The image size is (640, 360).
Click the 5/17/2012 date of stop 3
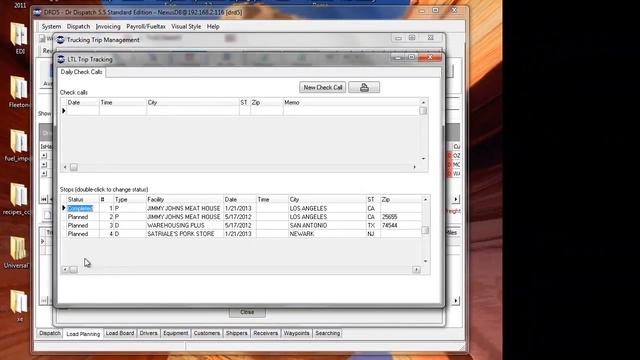(239, 226)
